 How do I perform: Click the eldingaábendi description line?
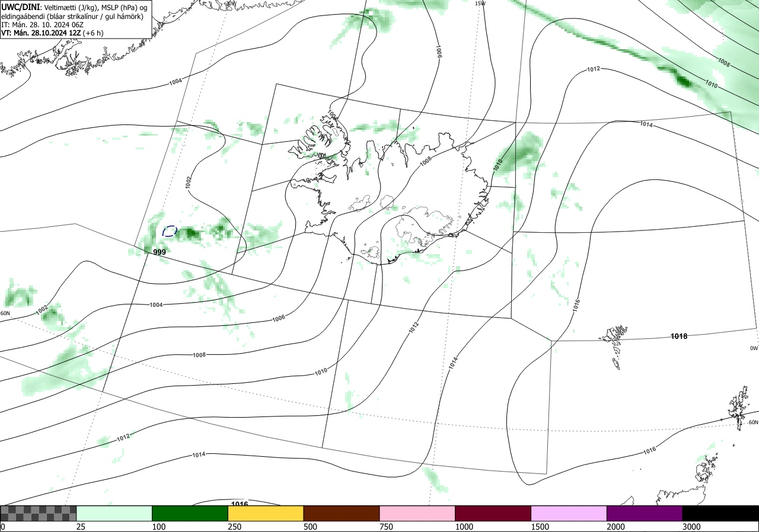click(72, 17)
